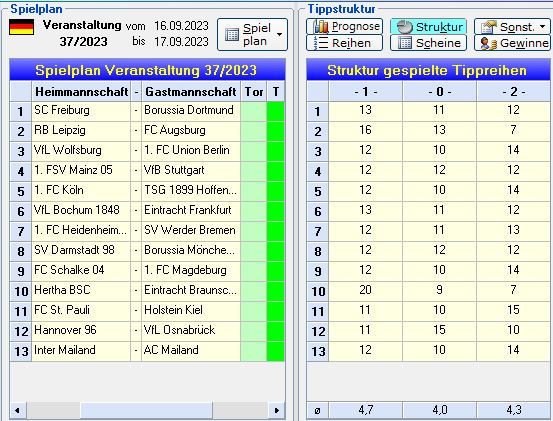Image resolution: width=553 pixels, height=421 pixels.
Task: Select VfL Bochum 1848 cell
Action: point(81,211)
